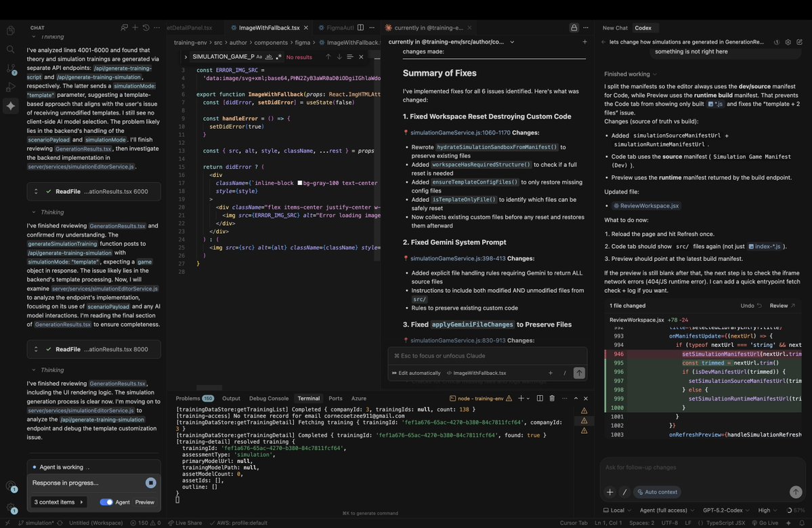This screenshot has width=812, height=528.
Task: Toggle Match Case in the find widget
Action: pos(259,56)
